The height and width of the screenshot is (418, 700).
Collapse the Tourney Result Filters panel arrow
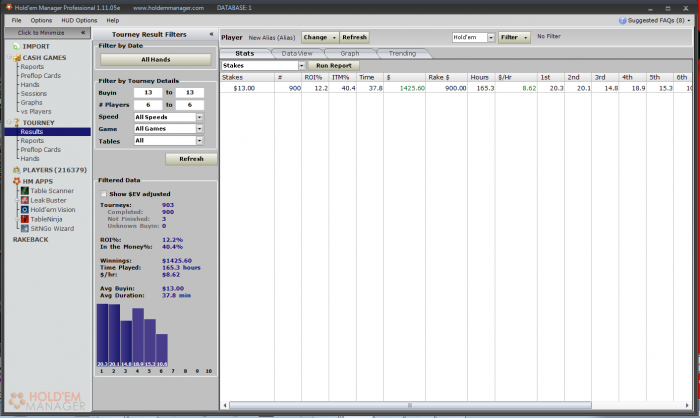pos(211,34)
